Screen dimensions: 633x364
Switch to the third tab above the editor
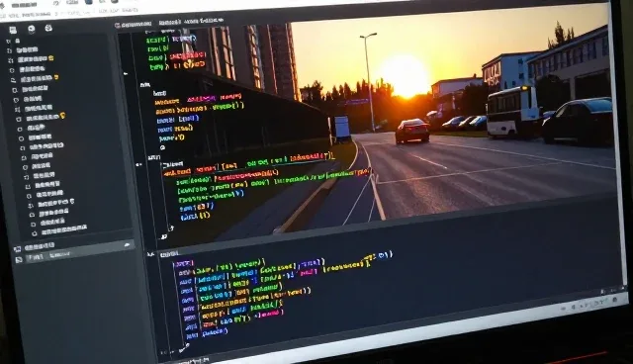[x=204, y=20]
